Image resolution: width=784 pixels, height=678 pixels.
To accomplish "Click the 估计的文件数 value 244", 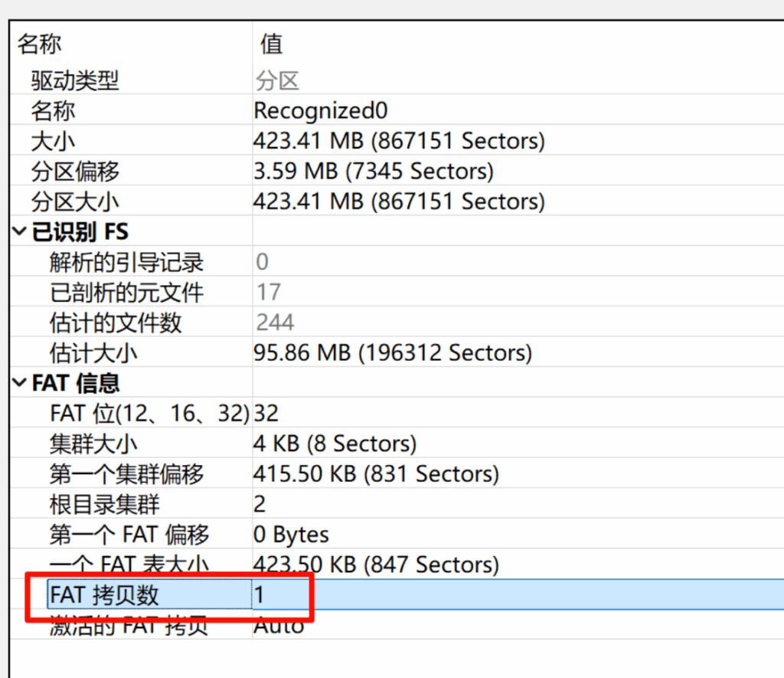I will [275, 323].
